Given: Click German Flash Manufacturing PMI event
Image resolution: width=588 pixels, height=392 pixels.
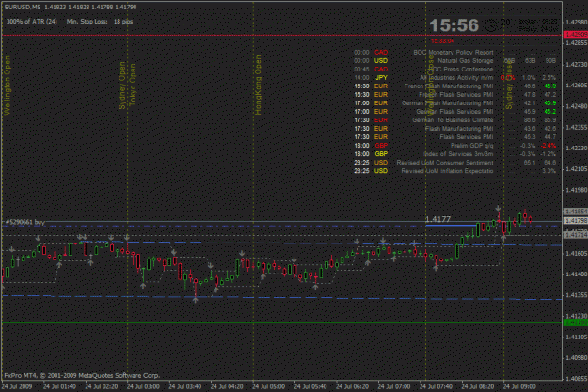Looking at the screenshot, I should (x=454, y=103).
